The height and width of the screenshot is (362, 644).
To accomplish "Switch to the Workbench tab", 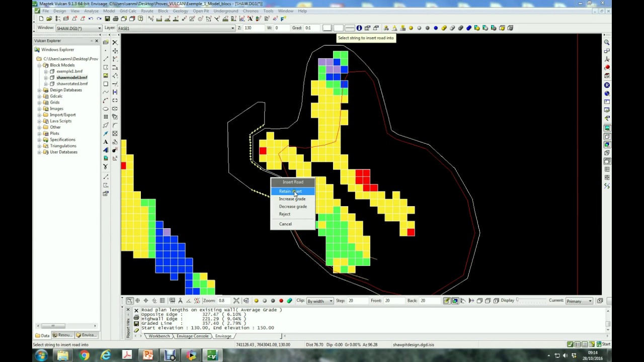I will click(x=159, y=336).
